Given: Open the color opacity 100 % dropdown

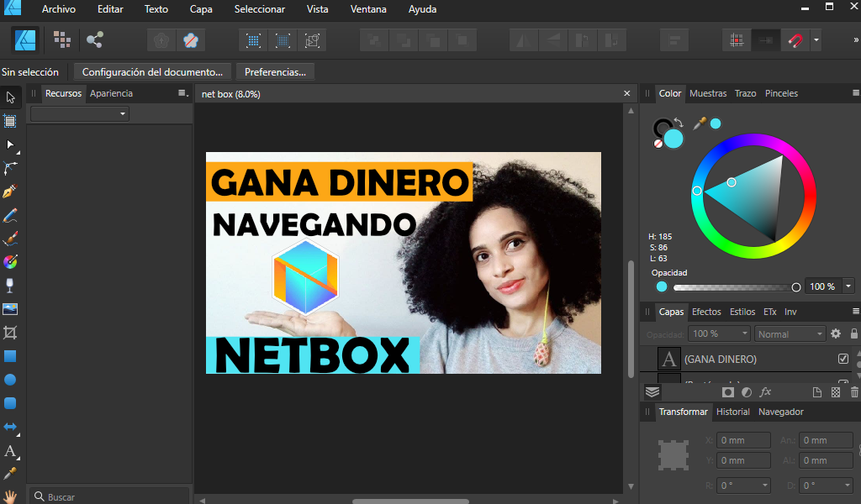Looking at the screenshot, I should coord(848,286).
